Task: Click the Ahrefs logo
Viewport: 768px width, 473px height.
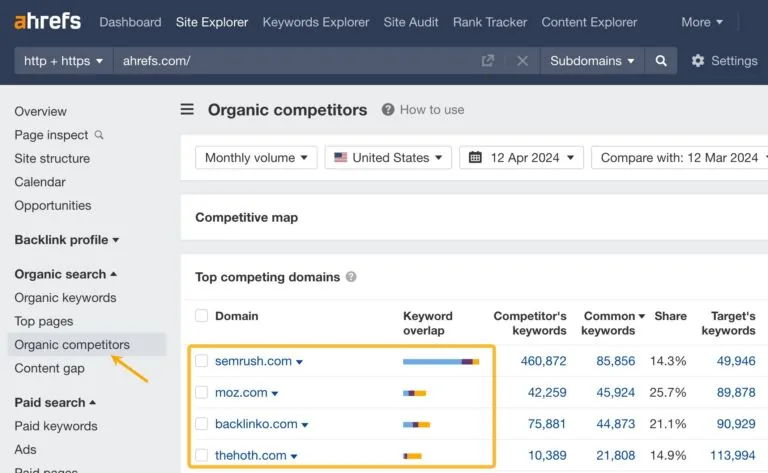Action: 48,22
